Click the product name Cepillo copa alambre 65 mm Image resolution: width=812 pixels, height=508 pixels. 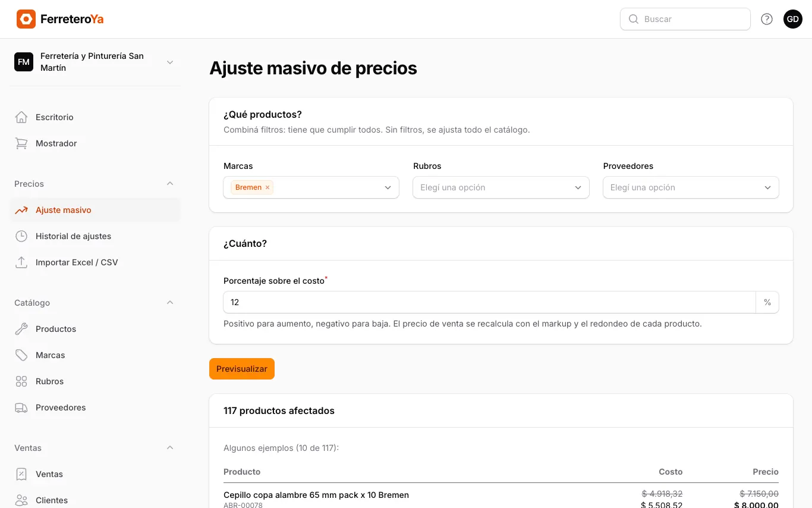point(316,495)
